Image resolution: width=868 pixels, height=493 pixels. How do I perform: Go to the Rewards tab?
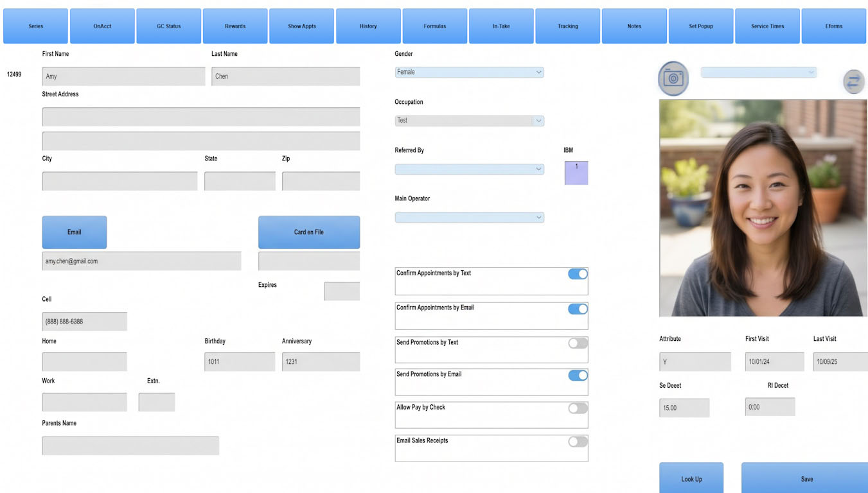click(x=235, y=26)
